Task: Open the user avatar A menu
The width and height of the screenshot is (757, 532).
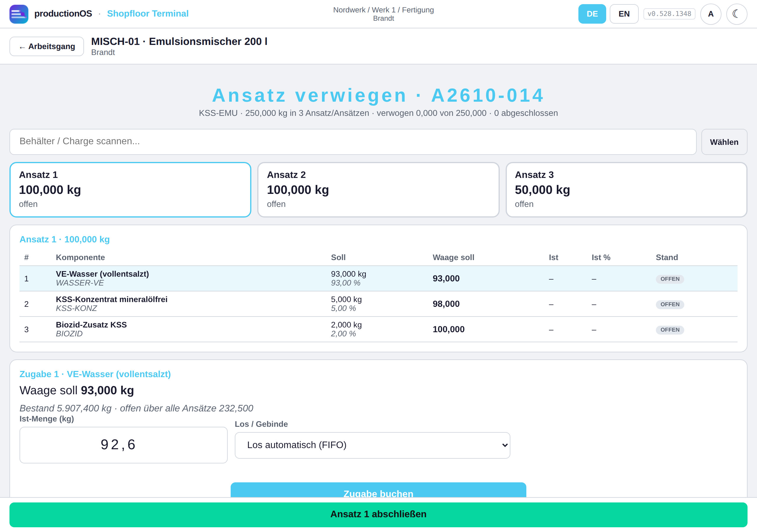Action: 711,14
